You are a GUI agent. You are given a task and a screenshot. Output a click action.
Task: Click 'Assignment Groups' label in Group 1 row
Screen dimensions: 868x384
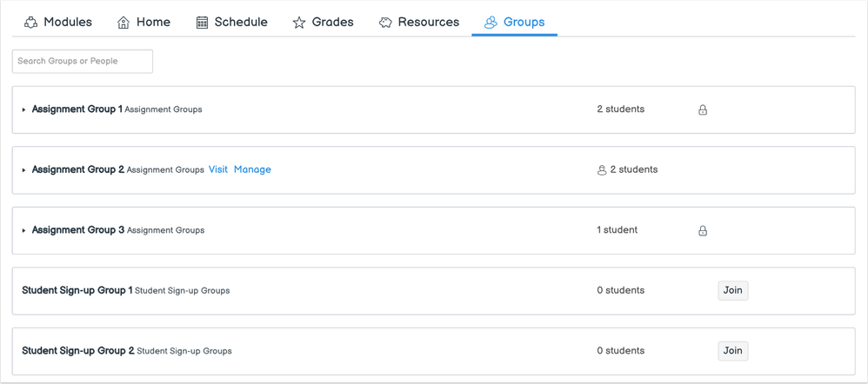(x=164, y=109)
